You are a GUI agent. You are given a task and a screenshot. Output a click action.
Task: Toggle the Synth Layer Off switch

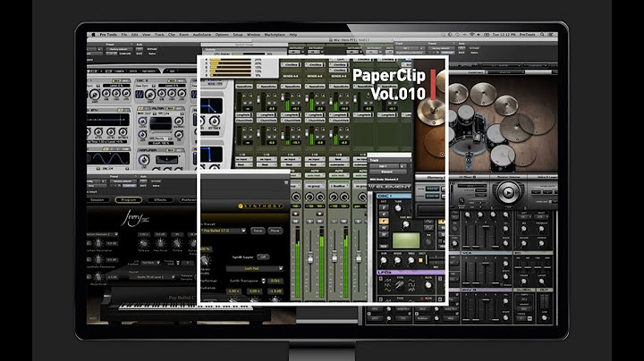(x=263, y=256)
